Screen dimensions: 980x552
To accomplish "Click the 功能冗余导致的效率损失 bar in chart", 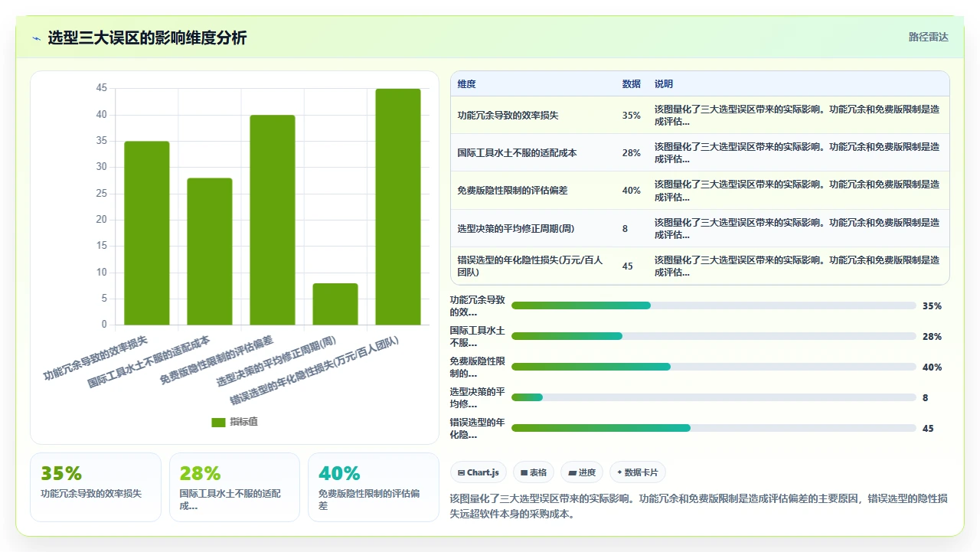I will click(147, 233).
